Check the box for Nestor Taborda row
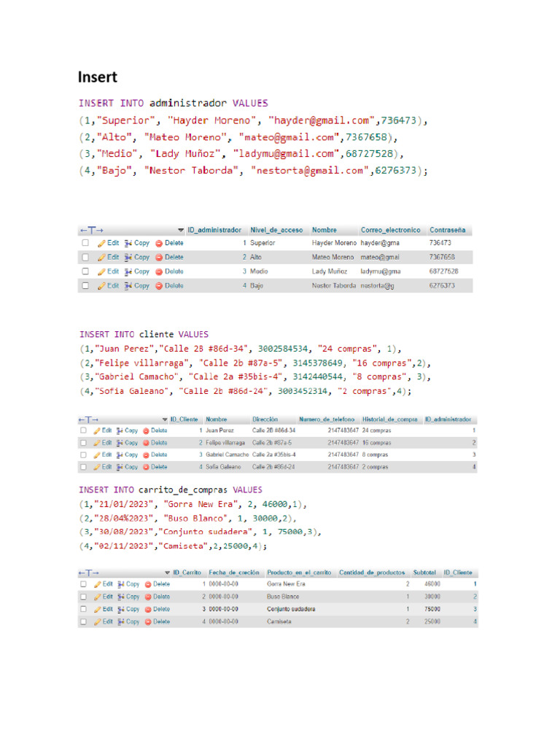 (85, 286)
